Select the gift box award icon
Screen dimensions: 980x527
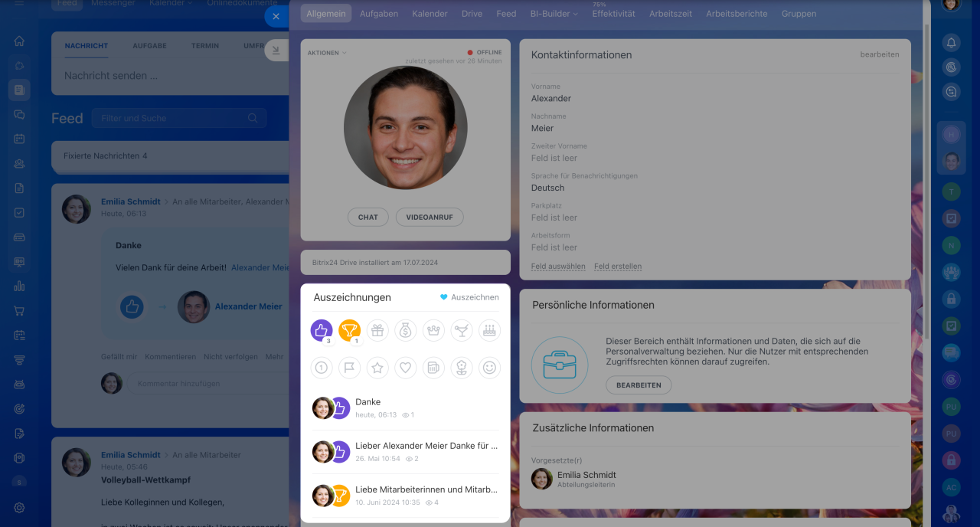[377, 330]
